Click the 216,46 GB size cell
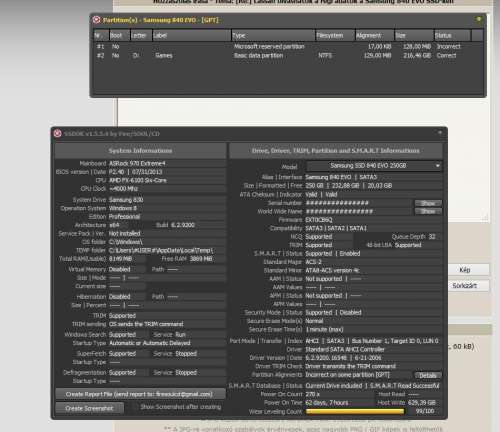Screen dimensions: 500x432 417,56
